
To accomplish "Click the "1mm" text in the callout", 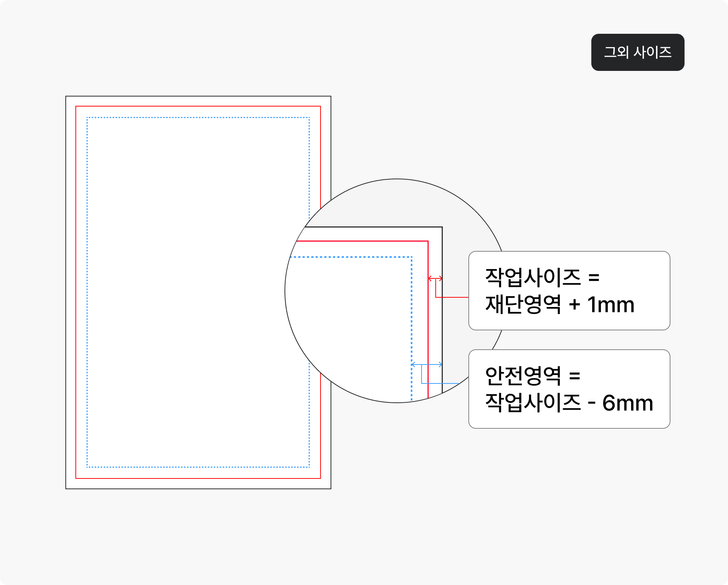I will point(611,305).
